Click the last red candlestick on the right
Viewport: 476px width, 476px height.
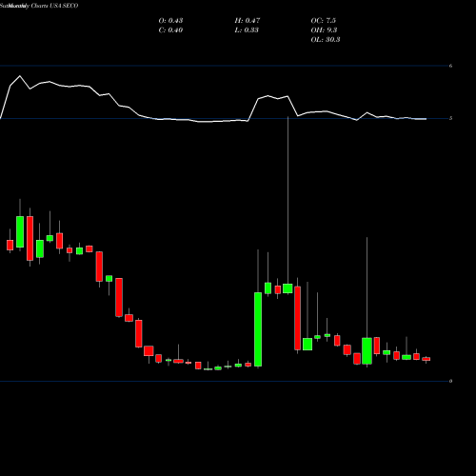[x=426, y=359]
